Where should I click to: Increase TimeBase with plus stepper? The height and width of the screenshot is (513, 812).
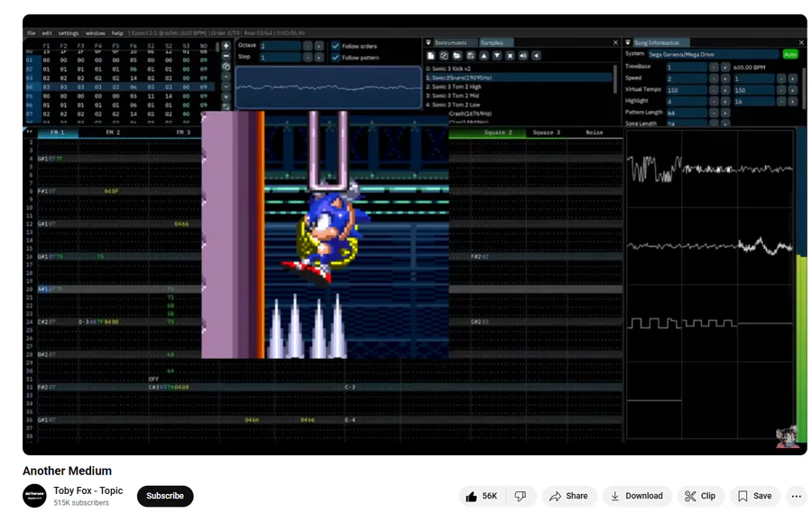[725, 68]
